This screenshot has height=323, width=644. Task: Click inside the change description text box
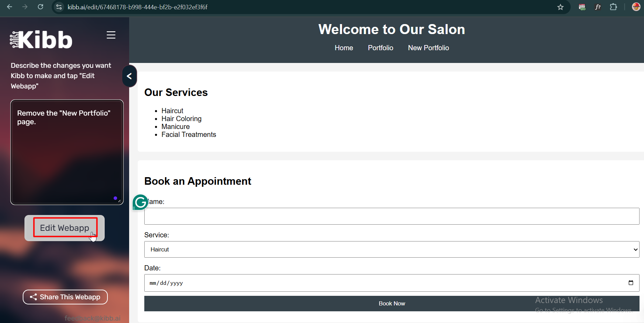coord(67,152)
